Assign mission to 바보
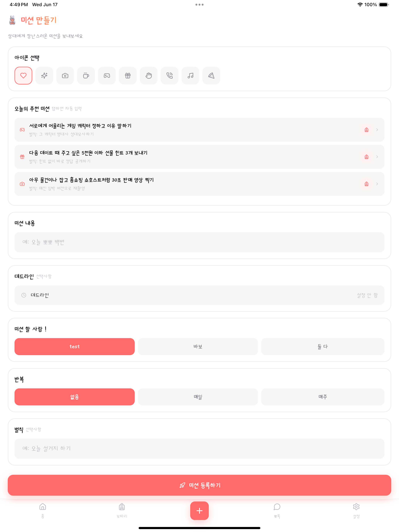 pos(198,347)
